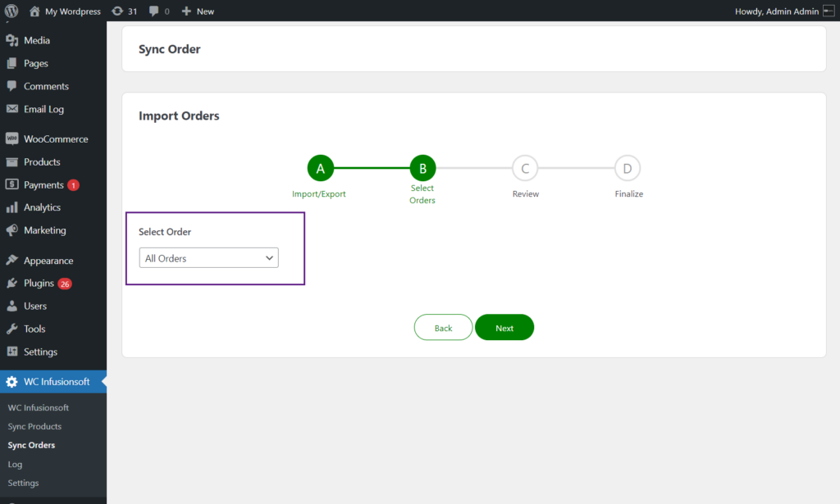The image size is (840, 504).
Task: Click the Media sidebar icon
Action: pyautogui.click(x=11, y=40)
